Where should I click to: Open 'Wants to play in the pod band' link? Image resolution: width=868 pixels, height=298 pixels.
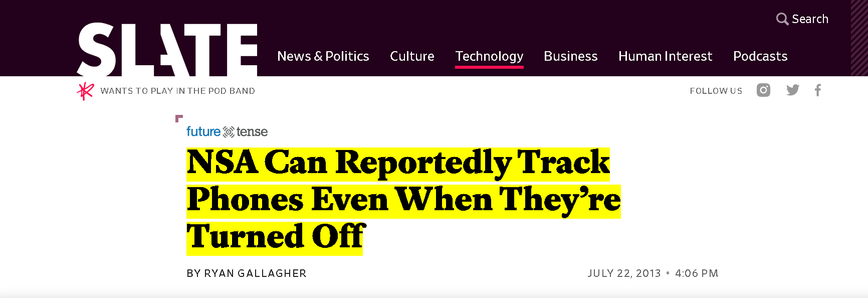(177, 91)
